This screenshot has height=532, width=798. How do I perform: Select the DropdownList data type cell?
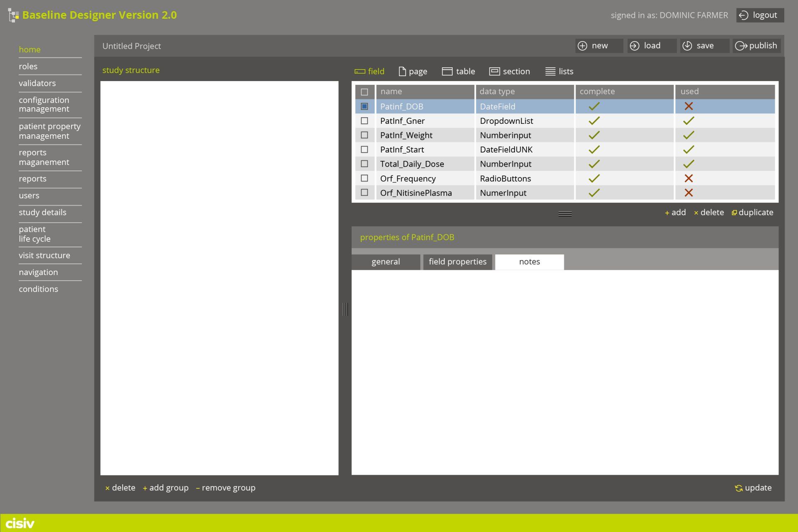tap(525, 121)
